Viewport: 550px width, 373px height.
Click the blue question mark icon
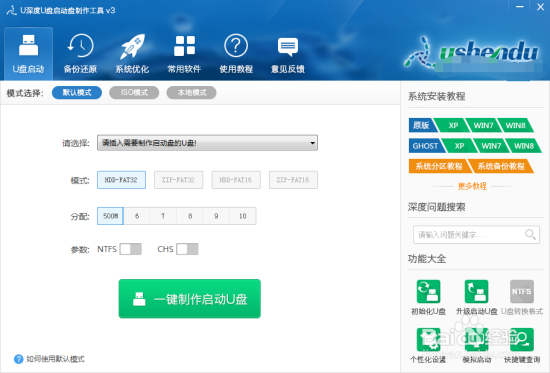point(18,359)
